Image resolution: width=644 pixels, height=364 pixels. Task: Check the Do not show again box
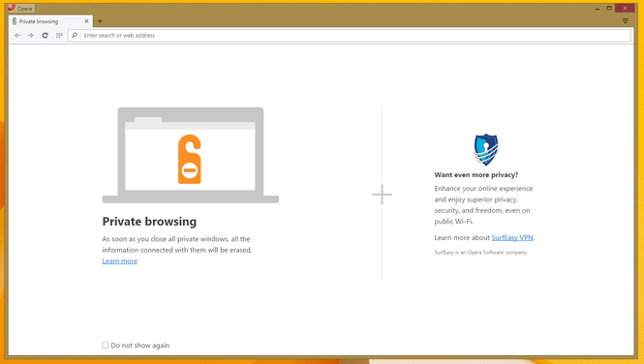point(106,346)
